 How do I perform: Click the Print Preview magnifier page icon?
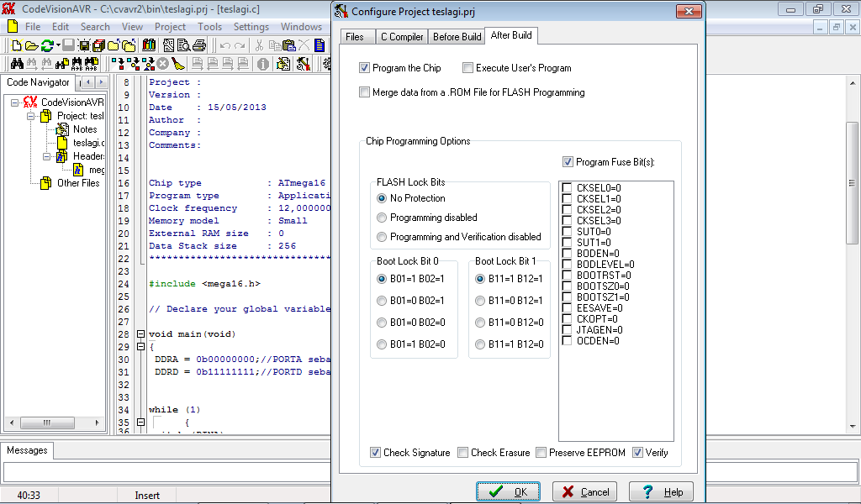tap(184, 45)
